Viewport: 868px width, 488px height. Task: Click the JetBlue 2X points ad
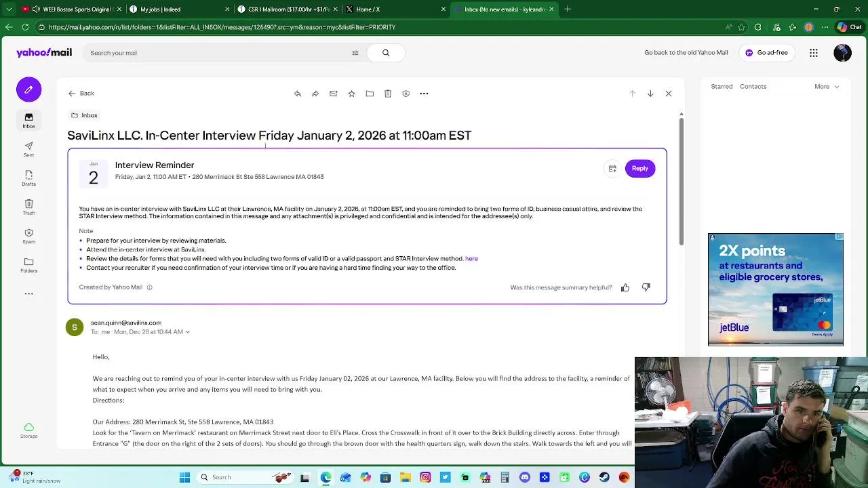click(776, 289)
